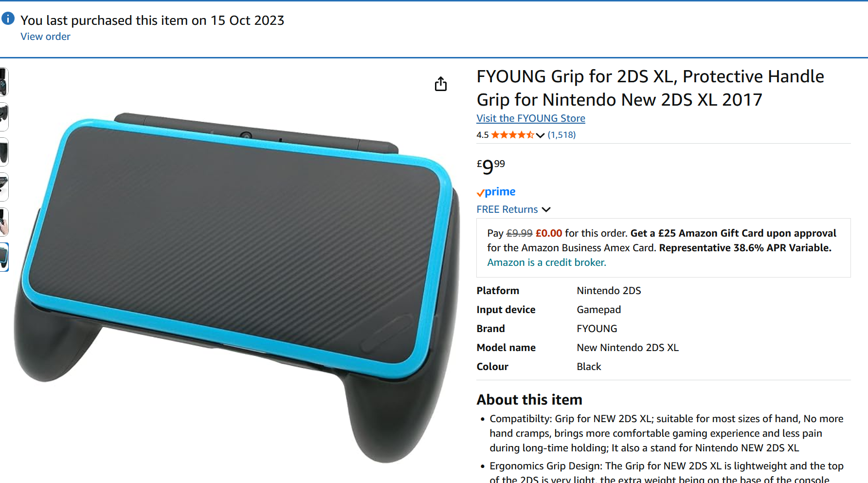Click the FYOUNG Grip product title

click(650, 88)
